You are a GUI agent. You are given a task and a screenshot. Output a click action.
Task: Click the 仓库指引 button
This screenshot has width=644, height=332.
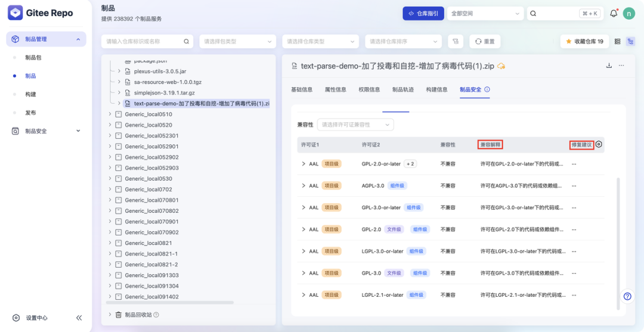click(x=423, y=13)
